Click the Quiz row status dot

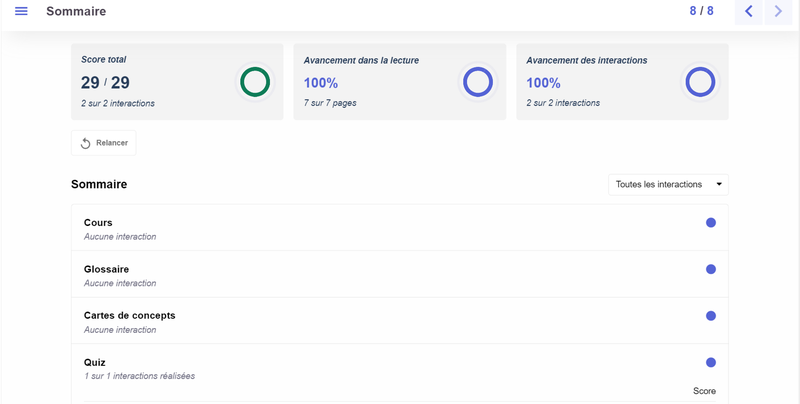point(711,362)
